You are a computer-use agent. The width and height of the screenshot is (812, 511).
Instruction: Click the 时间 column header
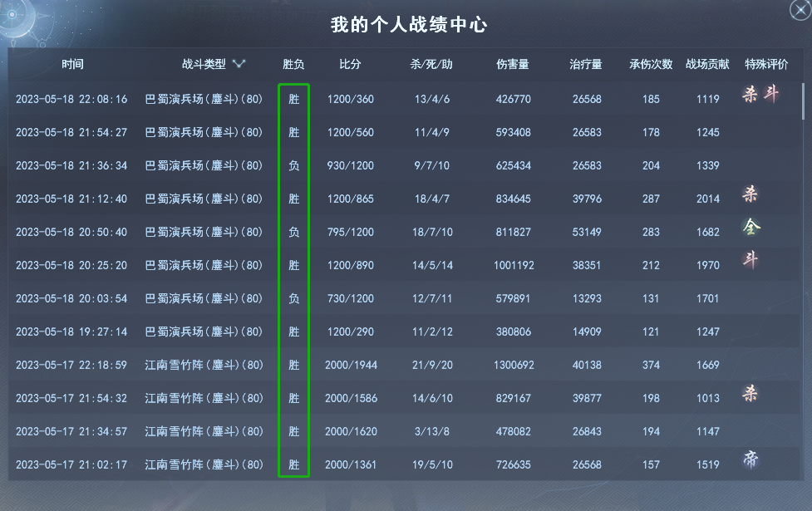click(x=72, y=64)
